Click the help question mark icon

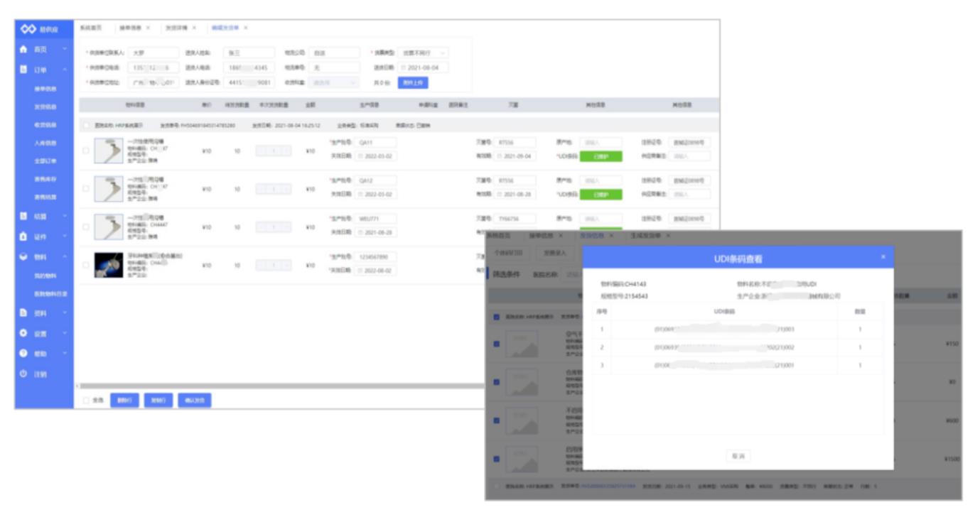click(x=23, y=354)
